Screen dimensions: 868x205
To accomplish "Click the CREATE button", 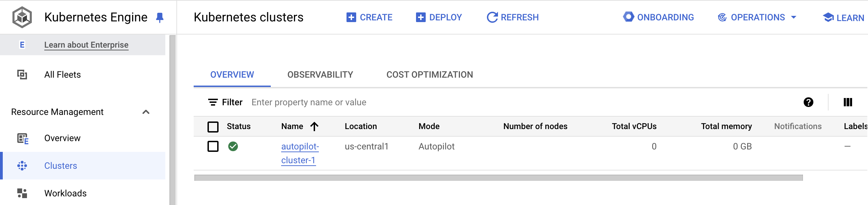I will [369, 17].
